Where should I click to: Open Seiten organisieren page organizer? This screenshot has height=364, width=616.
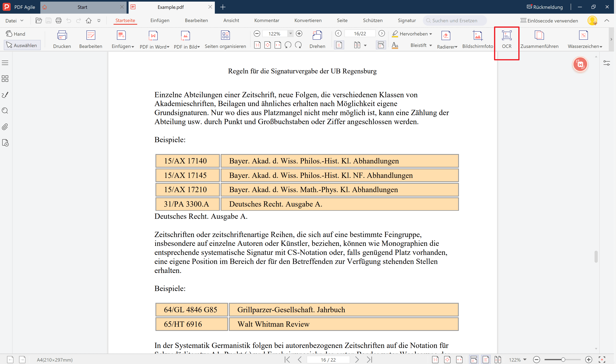(x=225, y=40)
